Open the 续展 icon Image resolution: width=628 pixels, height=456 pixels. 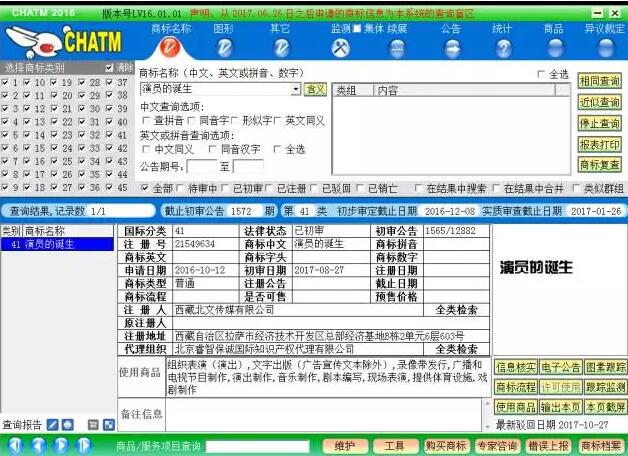[397, 49]
